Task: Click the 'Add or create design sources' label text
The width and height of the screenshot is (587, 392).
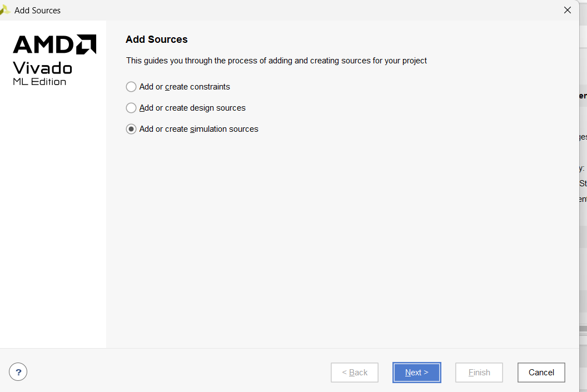Action: [x=192, y=108]
